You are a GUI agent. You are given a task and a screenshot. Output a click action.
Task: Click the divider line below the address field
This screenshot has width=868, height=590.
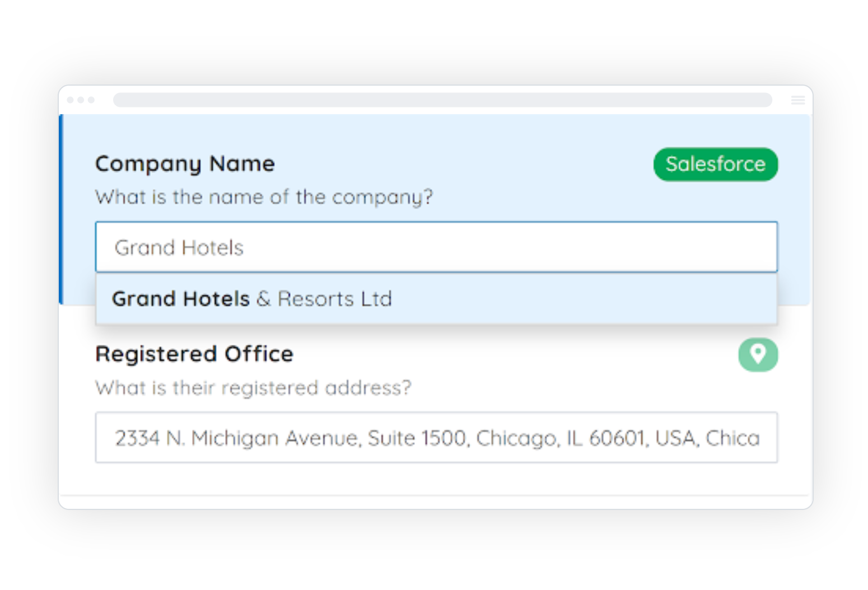point(436,495)
